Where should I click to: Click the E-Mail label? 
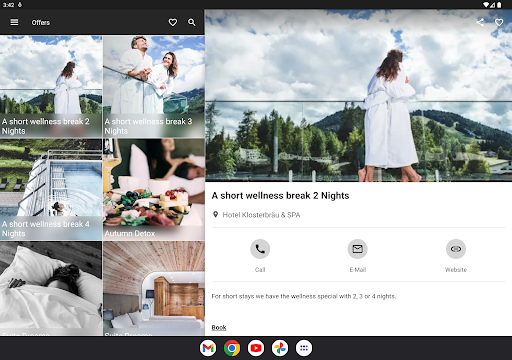[x=358, y=270]
